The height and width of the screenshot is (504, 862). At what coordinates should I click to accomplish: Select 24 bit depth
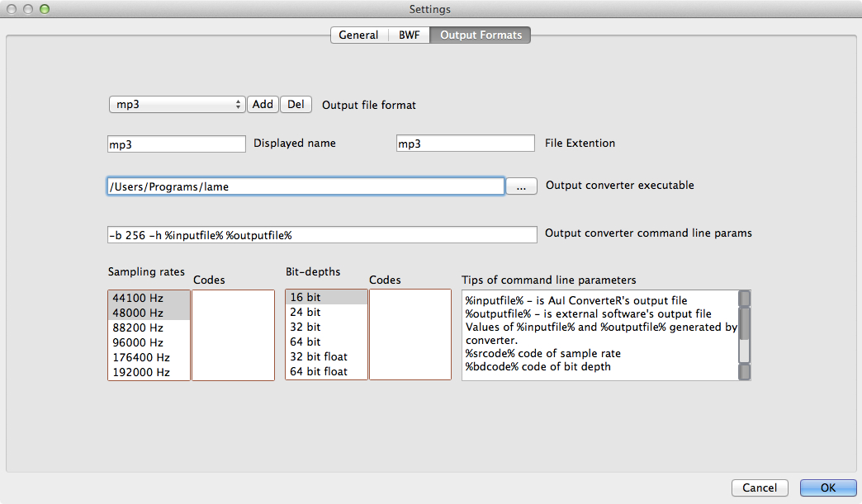(x=326, y=312)
